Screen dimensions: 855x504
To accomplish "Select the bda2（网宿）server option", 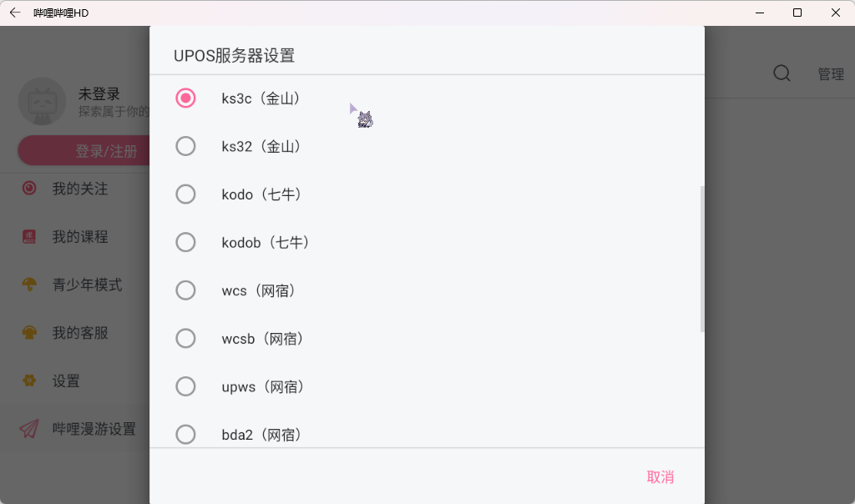I will 185,434.
